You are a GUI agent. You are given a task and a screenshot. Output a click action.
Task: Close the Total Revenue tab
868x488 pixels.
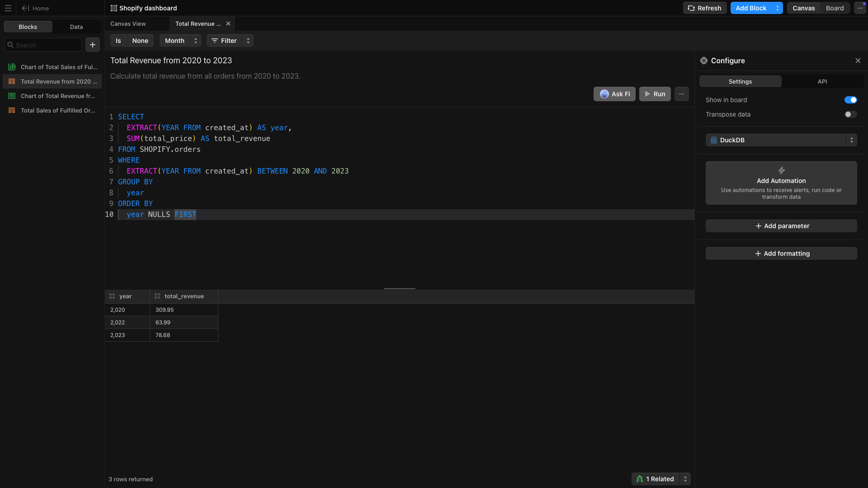228,23
